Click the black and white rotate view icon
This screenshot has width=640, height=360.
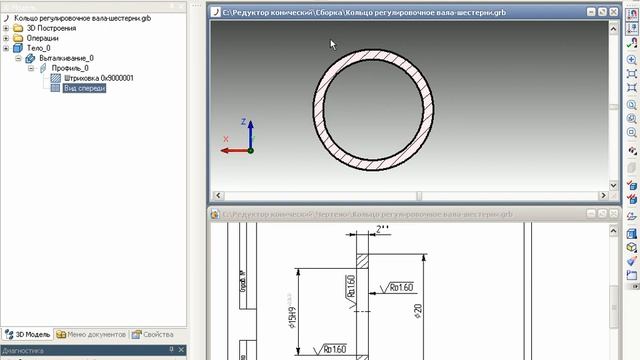pos(632,151)
